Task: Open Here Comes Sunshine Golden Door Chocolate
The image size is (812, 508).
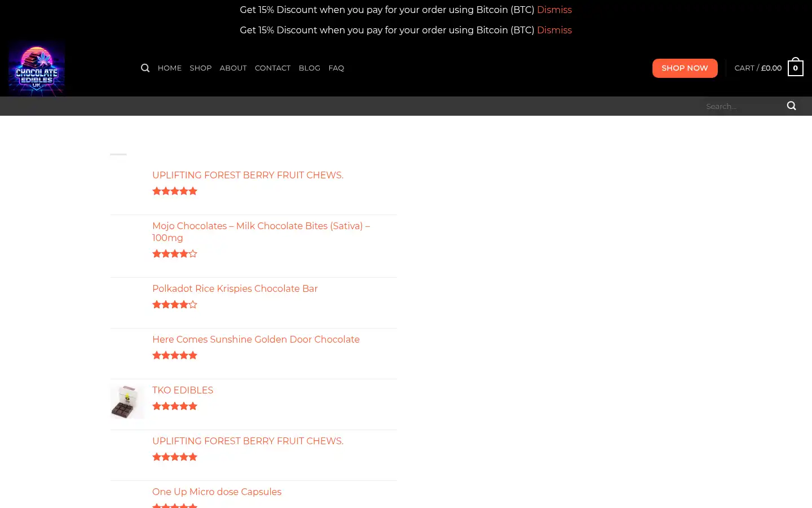Action: click(x=256, y=339)
